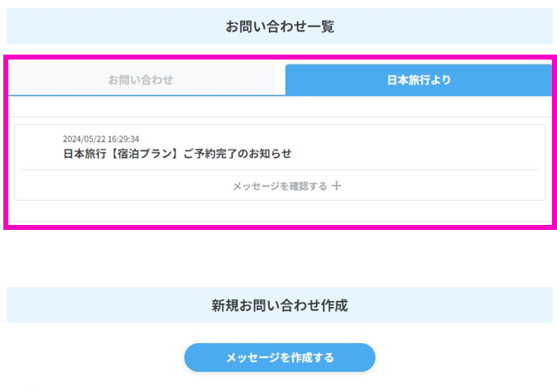This screenshot has height=392, width=557.
Task: Click the divider line above メッセージを確認する
Action: 280,170
